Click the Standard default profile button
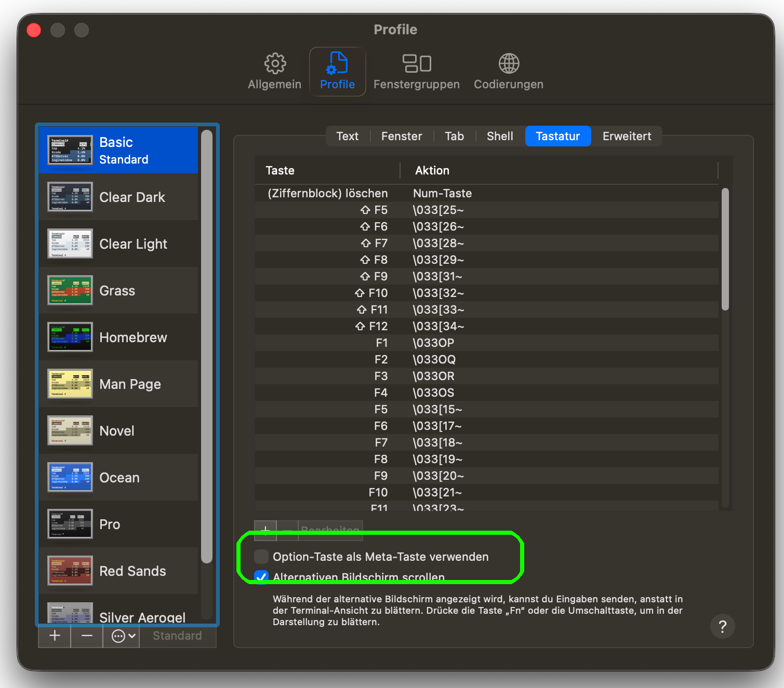The width and height of the screenshot is (784, 688). 177,636
